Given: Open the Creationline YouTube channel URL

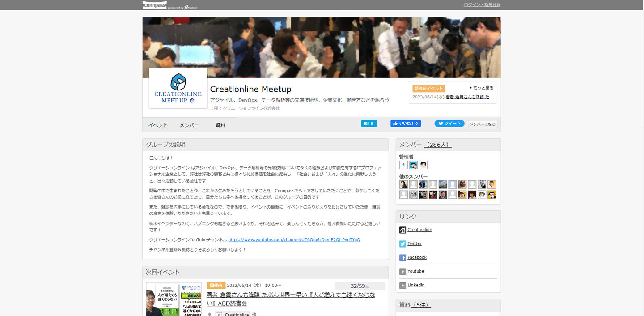Looking at the screenshot, I should 294,239.
